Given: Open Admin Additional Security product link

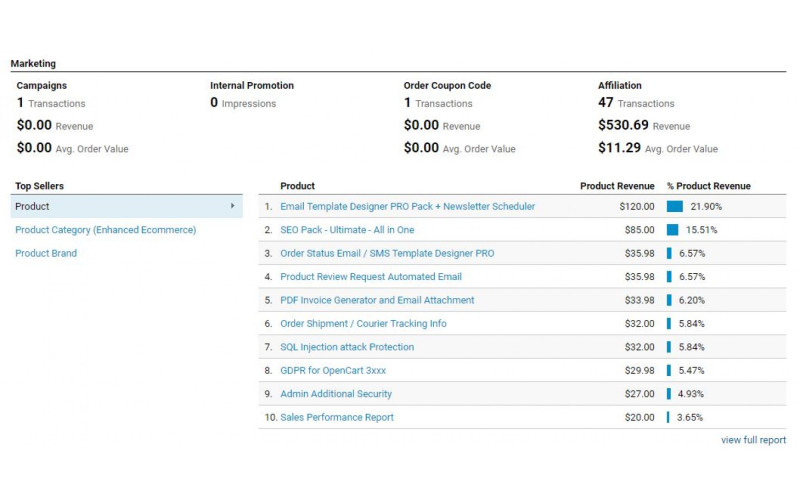Looking at the screenshot, I should [336, 394].
